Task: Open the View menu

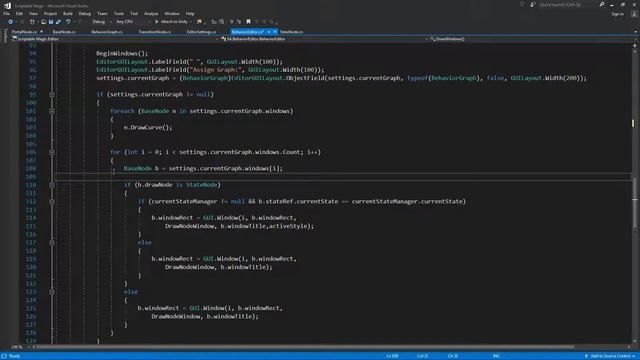Action: pos(33,13)
